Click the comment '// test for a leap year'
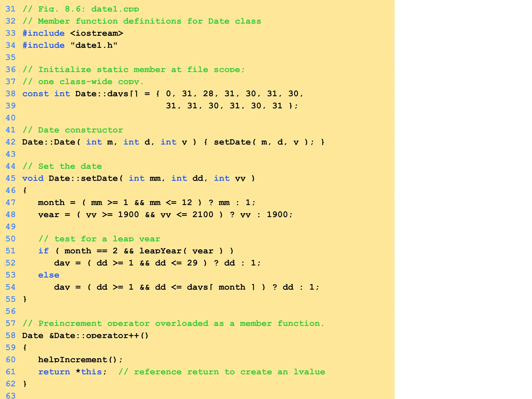The width and height of the screenshot is (532, 399). click(x=99, y=239)
